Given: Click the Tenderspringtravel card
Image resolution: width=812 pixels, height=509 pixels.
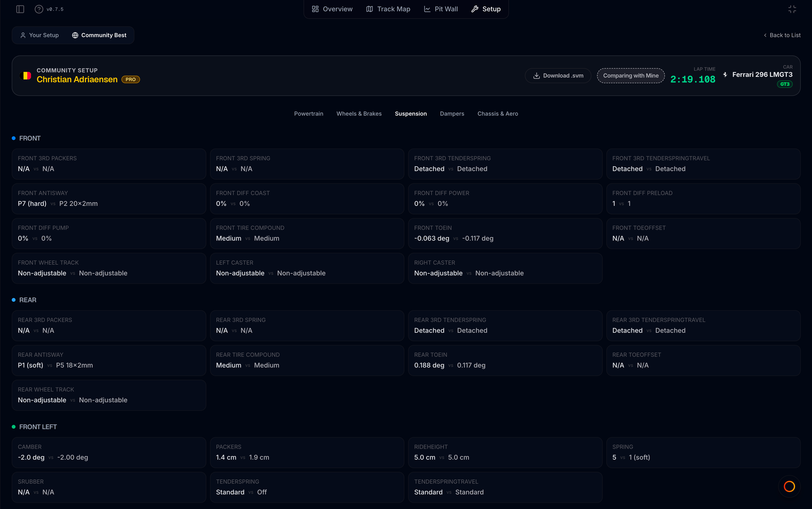Looking at the screenshot, I should click(505, 487).
